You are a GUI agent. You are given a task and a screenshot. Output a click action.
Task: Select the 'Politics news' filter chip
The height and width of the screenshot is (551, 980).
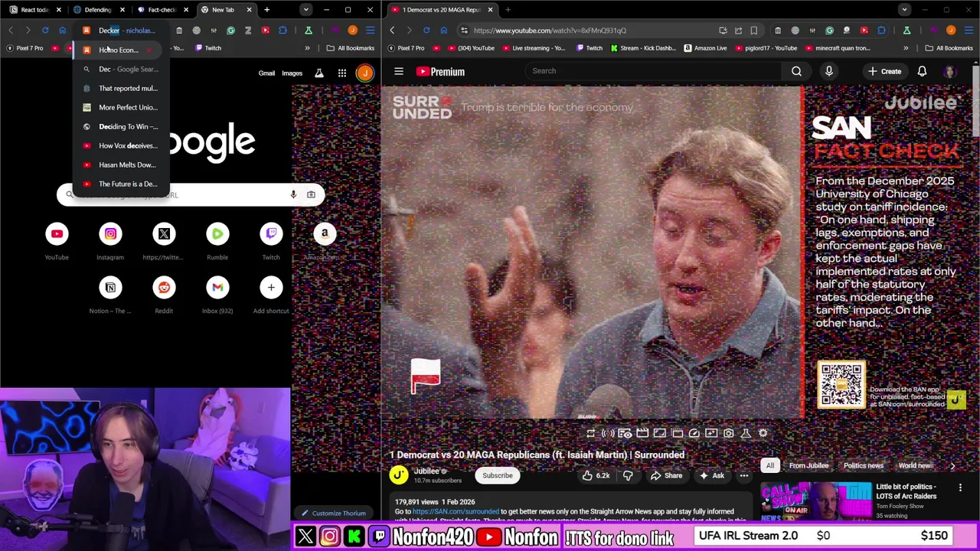(863, 465)
